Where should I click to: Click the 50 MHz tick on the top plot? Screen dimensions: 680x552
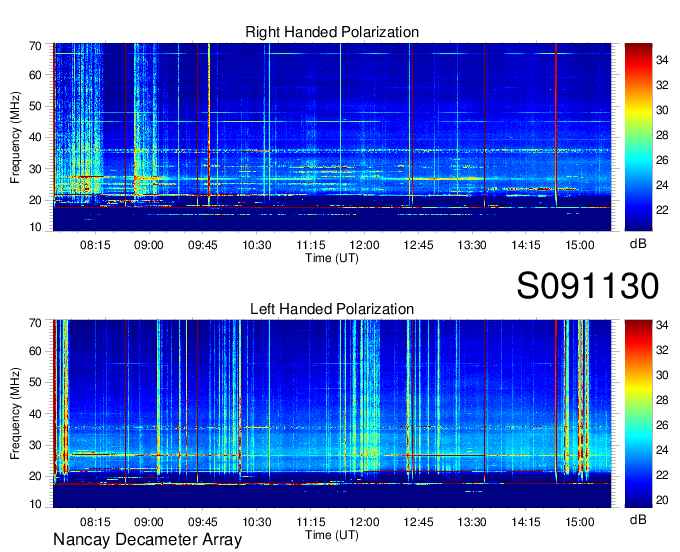tap(35, 106)
